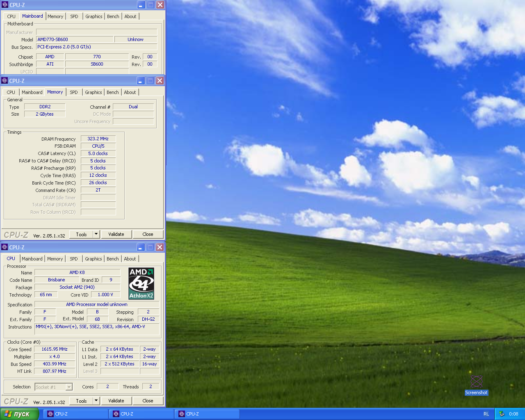Open Bench tab in Memory window

pos(113,92)
